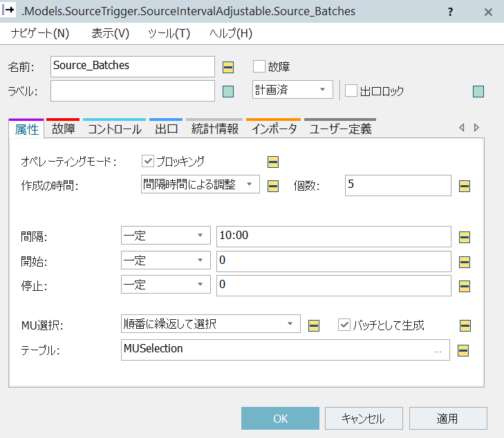Click the 適用 button
Viewport: 504px width, 438px height.
[x=448, y=419]
